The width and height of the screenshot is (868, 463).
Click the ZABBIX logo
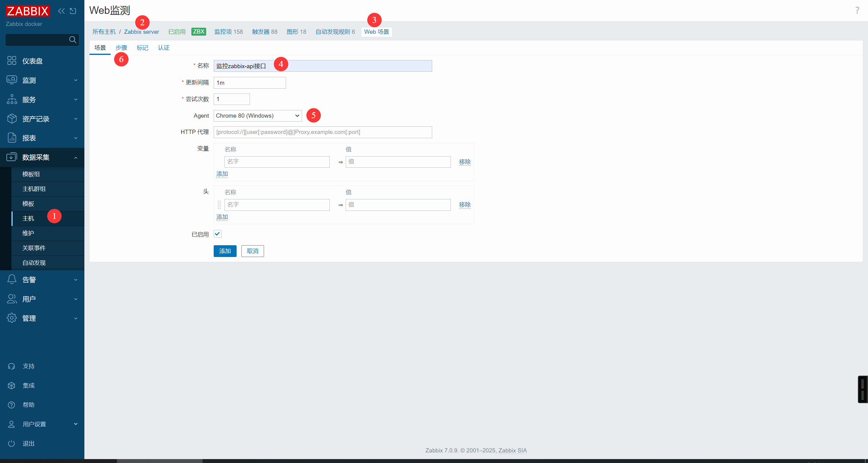28,11
